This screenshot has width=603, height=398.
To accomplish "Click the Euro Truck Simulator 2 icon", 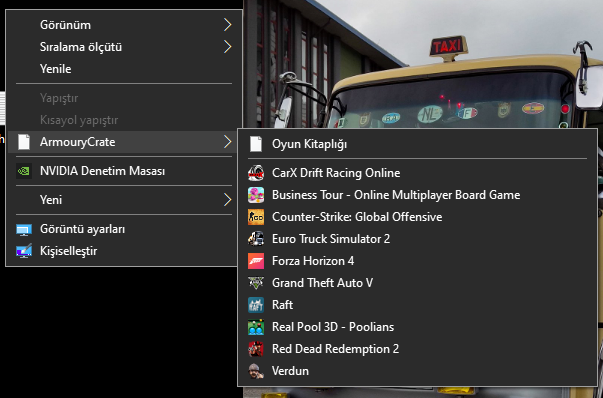I will [x=256, y=239].
